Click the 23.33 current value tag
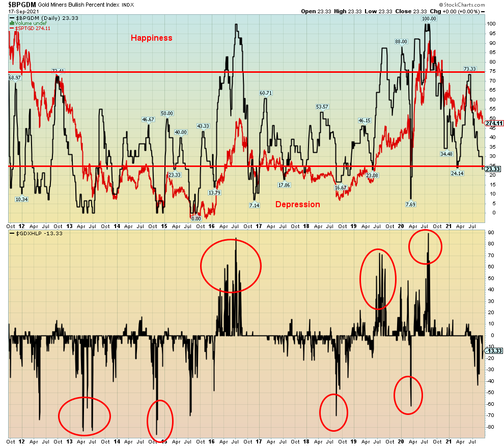The image size is (504, 446). point(493,169)
